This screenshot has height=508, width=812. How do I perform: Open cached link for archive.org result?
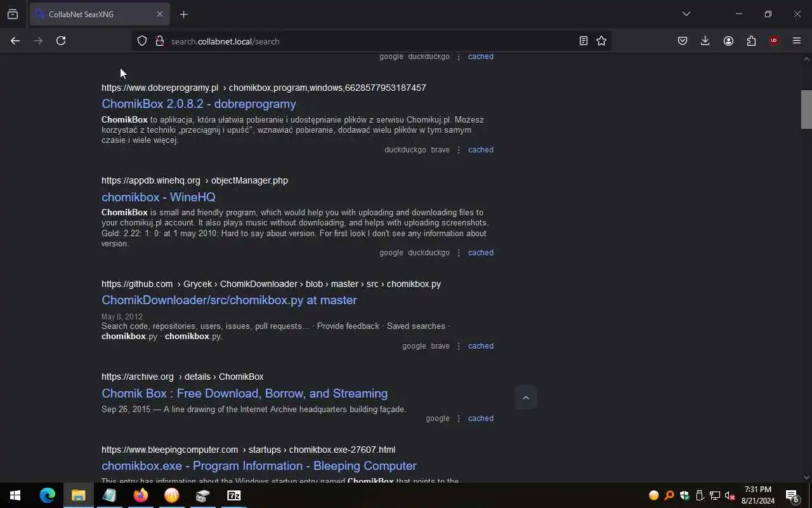tap(481, 418)
